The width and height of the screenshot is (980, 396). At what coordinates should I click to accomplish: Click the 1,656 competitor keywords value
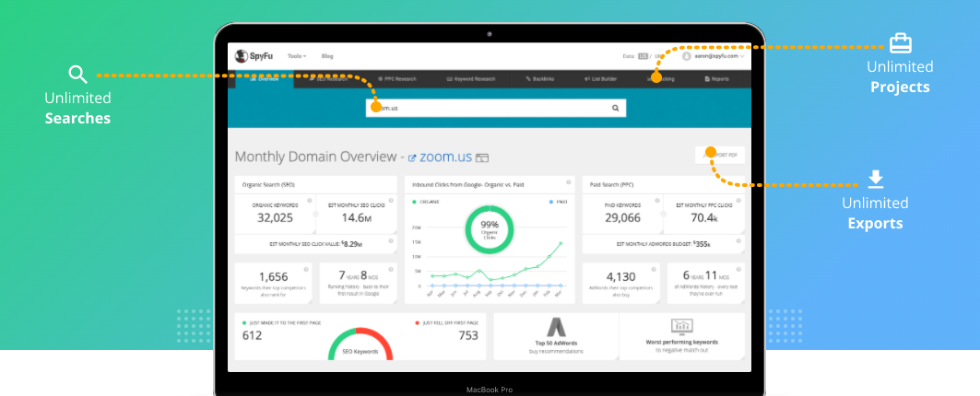(x=273, y=276)
